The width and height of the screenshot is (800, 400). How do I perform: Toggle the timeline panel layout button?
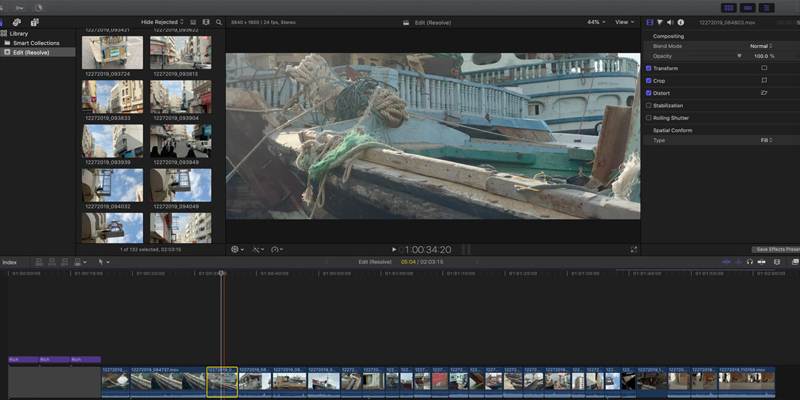pos(747,8)
